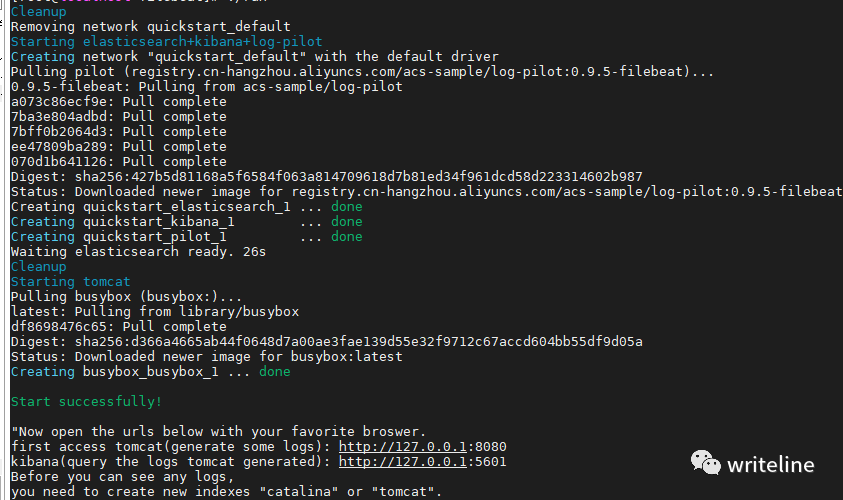Click the green done after quickstart_elasticsearch_1
The height and width of the screenshot is (500, 843).
346,207
